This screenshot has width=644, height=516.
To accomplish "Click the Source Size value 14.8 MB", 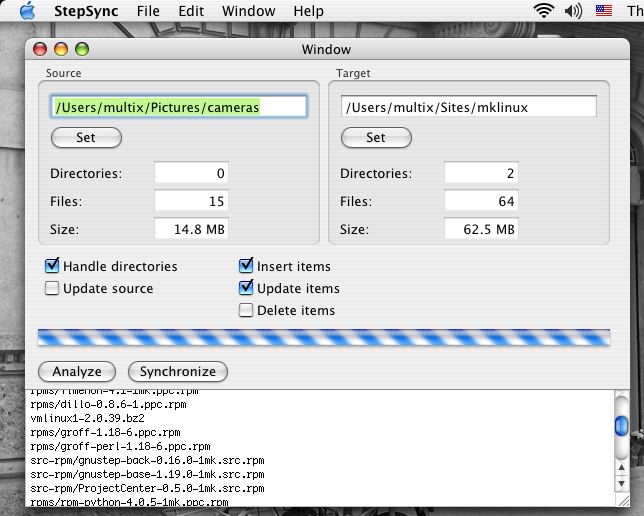I will 191,229.
